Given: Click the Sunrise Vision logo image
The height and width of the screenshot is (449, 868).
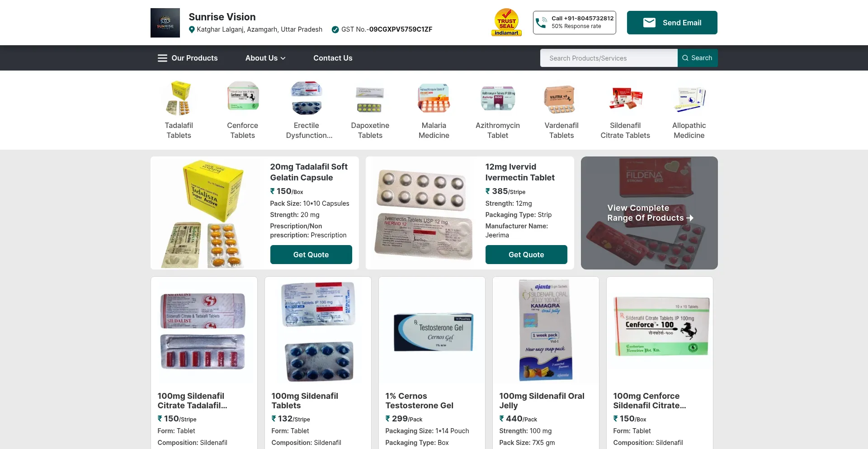Looking at the screenshot, I should point(165,23).
